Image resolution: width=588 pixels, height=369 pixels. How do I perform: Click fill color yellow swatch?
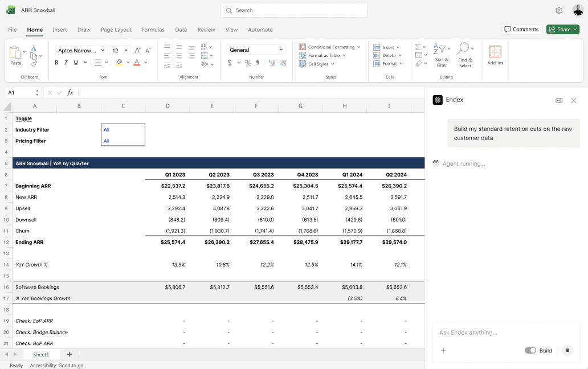119,63
